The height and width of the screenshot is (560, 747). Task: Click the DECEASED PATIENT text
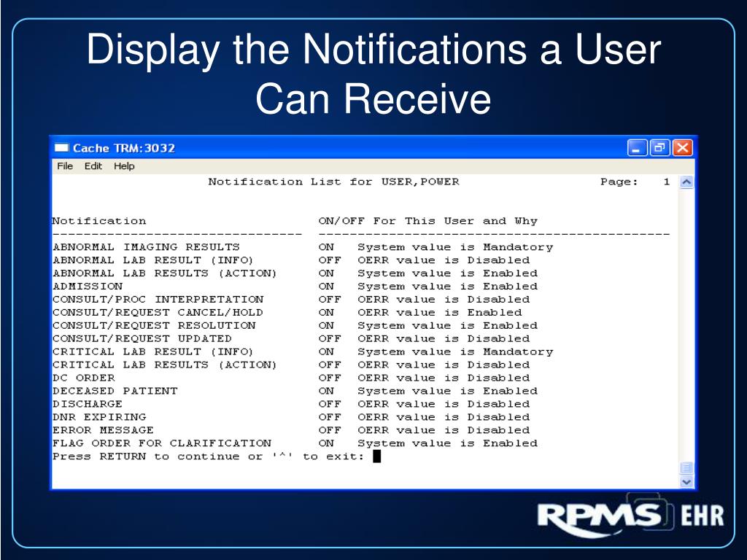115,391
